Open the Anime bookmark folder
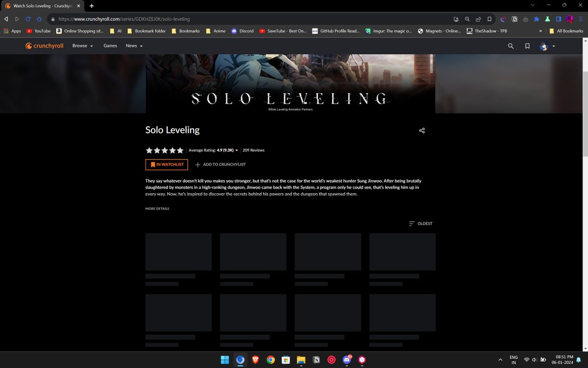 click(216, 31)
